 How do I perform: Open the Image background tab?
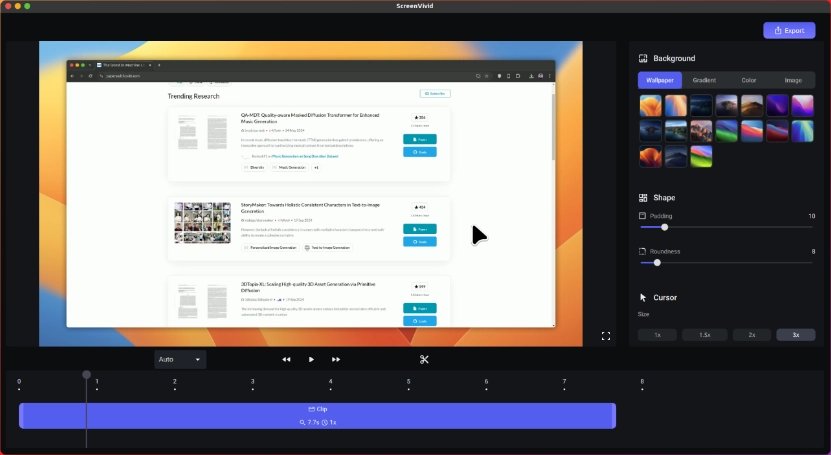pos(793,80)
